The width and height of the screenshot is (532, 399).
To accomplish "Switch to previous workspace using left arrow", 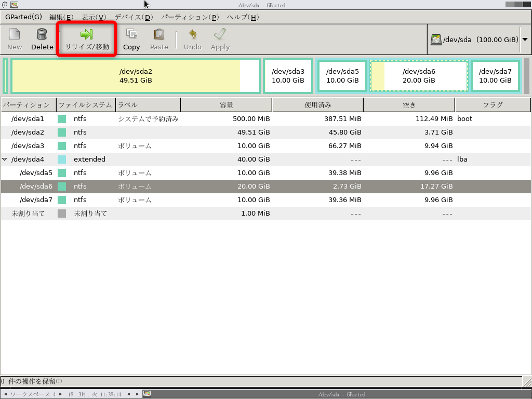I will point(5,394).
